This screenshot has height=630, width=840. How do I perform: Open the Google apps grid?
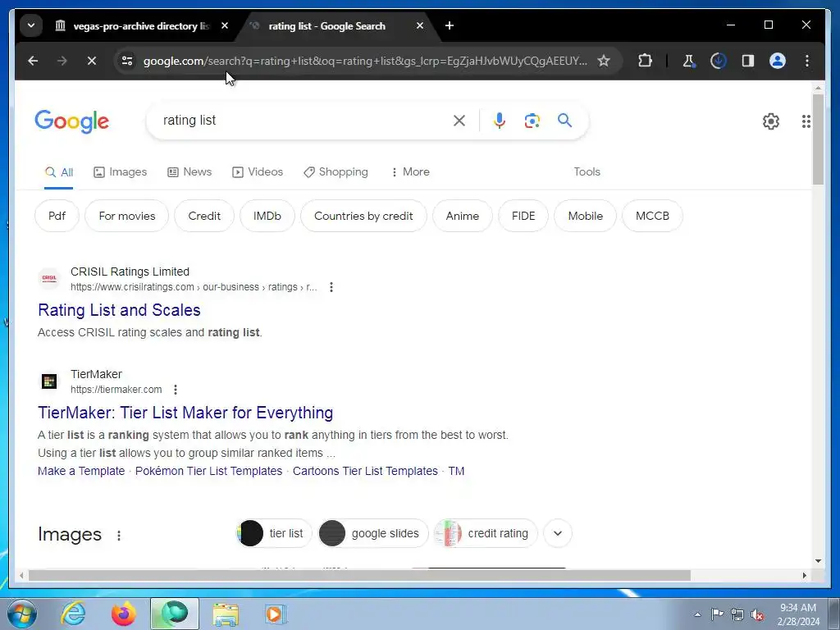coord(806,121)
